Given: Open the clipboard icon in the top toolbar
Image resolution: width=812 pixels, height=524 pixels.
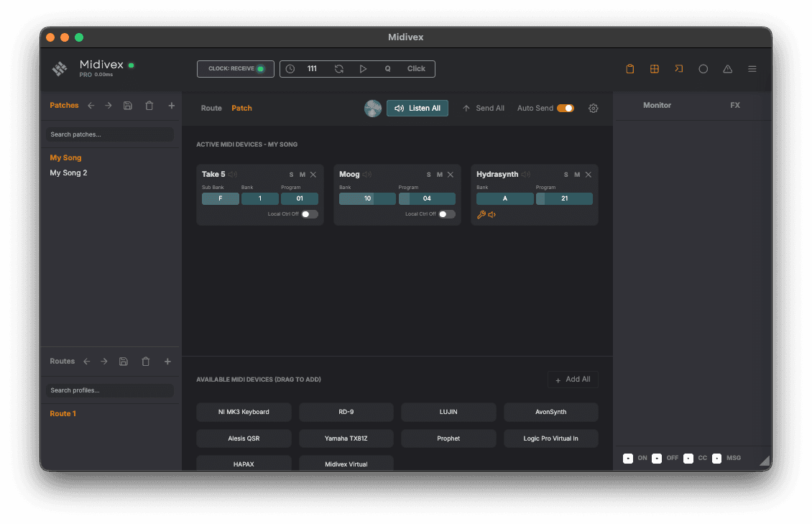Looking at the screenshot, I should 629,68.
